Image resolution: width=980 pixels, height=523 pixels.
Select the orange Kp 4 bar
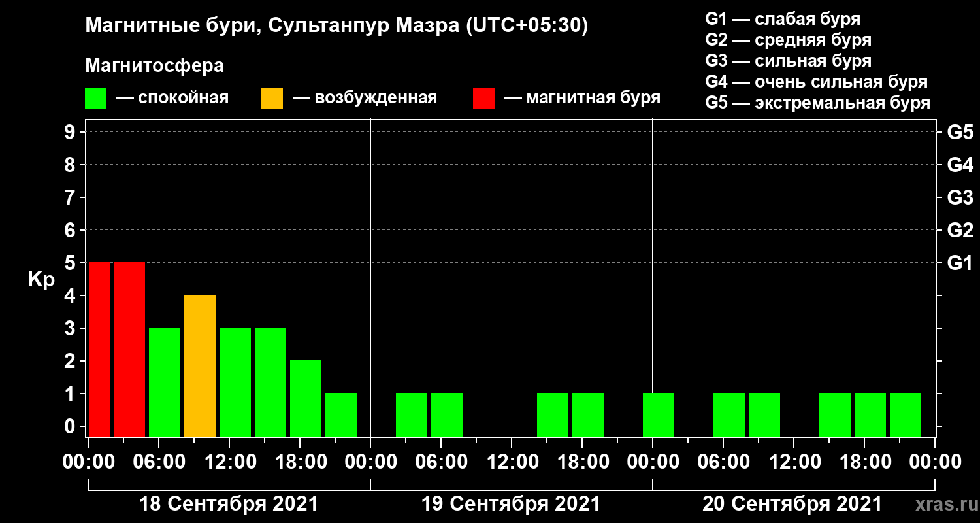(x=200, y=365)
